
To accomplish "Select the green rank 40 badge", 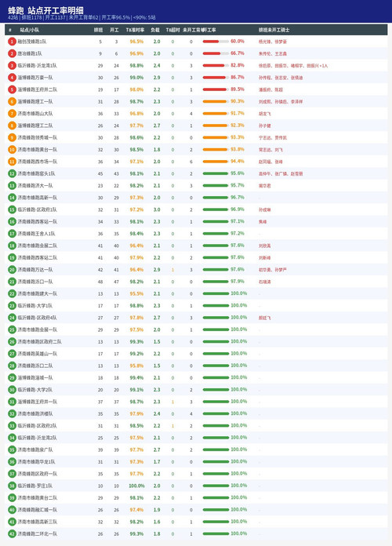I will tap(13, 510).
